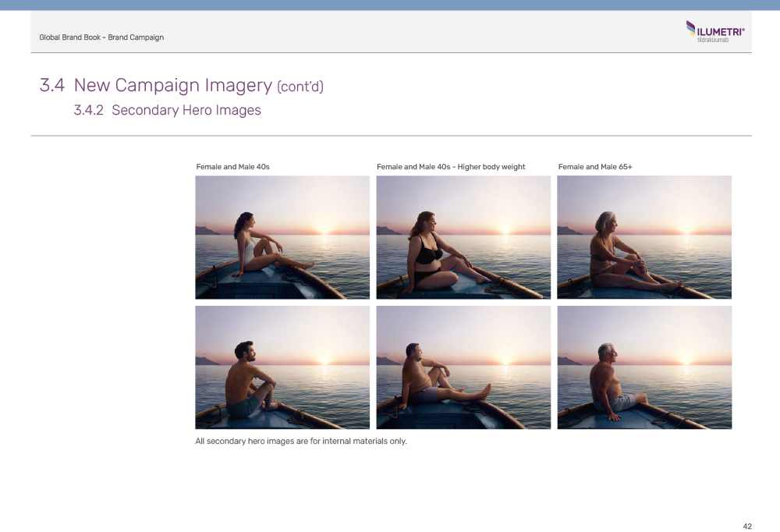Click the image of man reclining with legs extended
780x532 pixels.
(463, 367)
